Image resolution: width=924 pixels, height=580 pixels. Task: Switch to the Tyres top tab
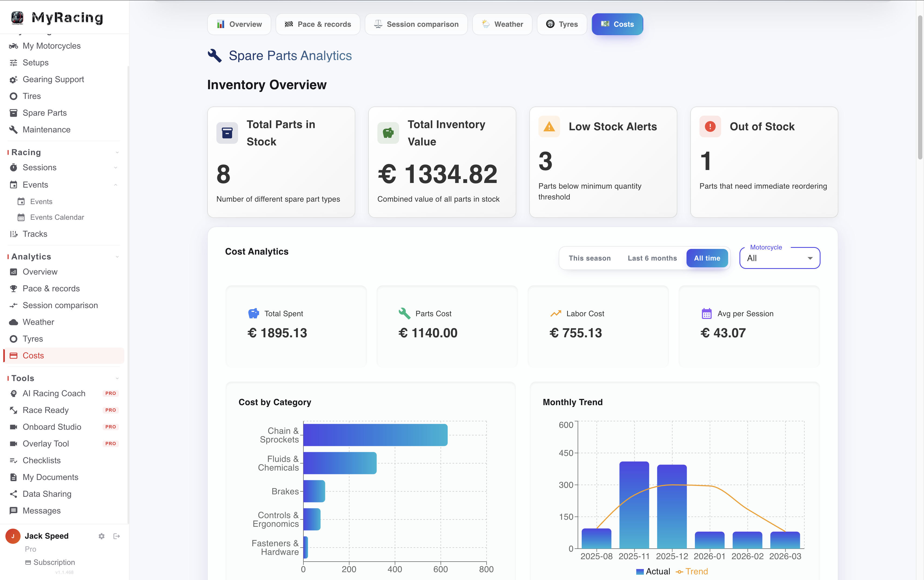click(562, 24)
